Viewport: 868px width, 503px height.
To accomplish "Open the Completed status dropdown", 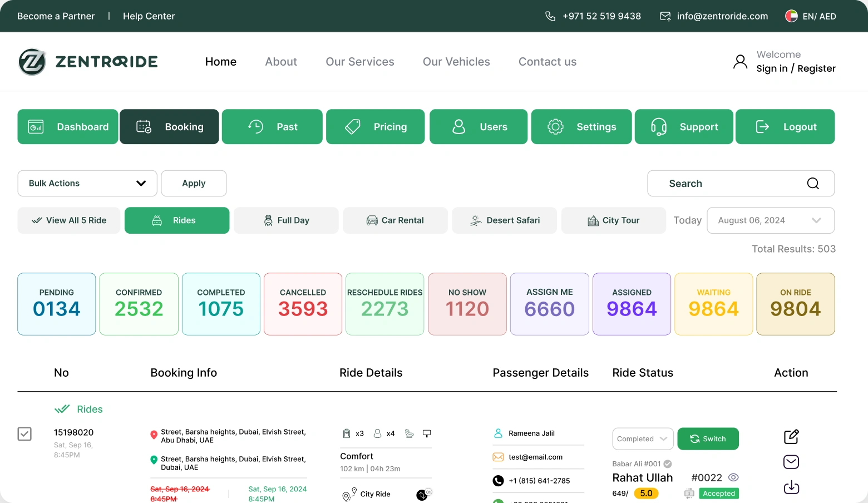I will (643, 439).
